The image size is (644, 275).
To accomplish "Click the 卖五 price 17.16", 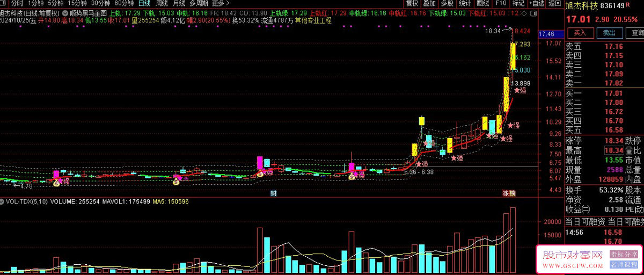I will click(x=613, y=47).
